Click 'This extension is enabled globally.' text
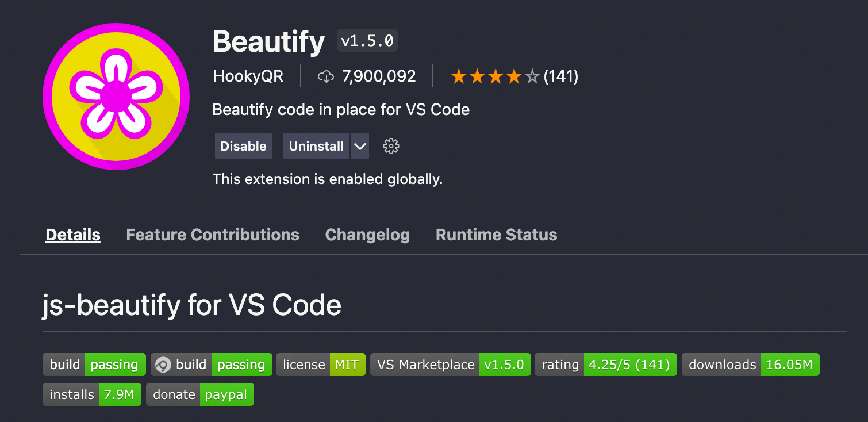Image resolution: width=868 pixels, height=422 pixels. (328, 179)
